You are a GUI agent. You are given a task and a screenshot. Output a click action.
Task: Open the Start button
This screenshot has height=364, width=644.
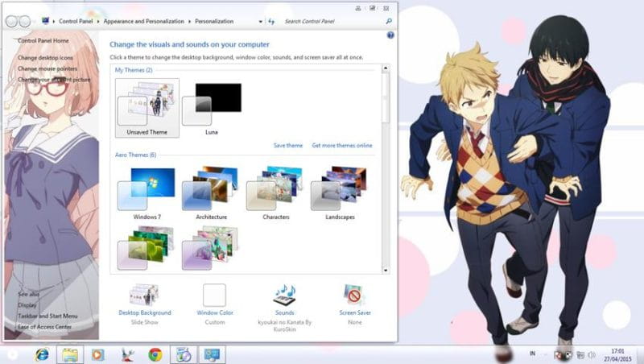point(11,354)
